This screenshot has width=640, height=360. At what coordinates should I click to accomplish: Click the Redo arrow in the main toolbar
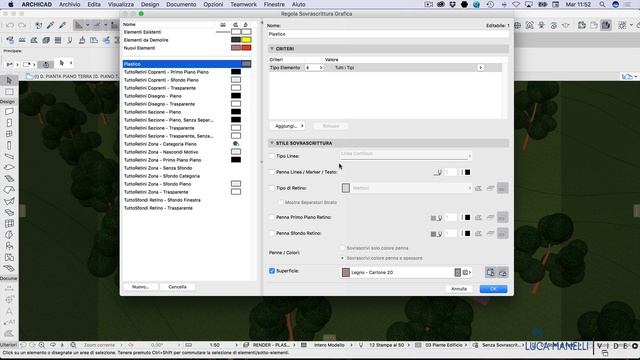point(22,25)
